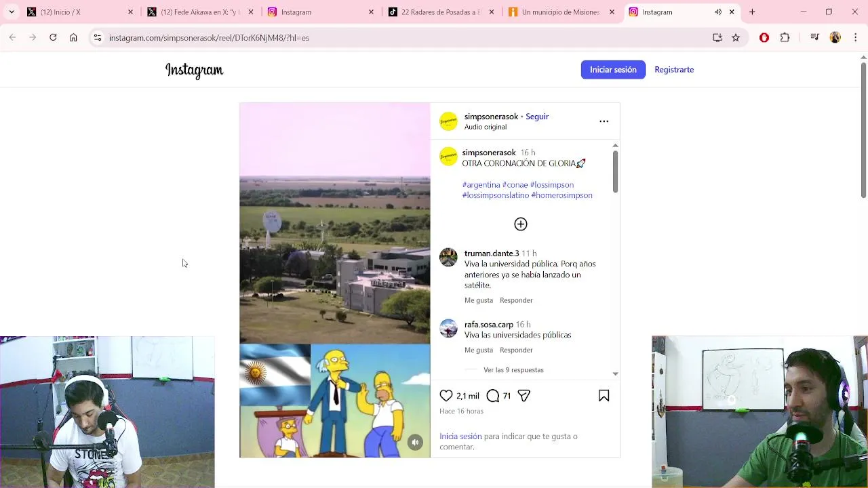This screenshot has width=868, height=488.
Task: Switch to the 22 Radares de Posadas tab
Action: pos(441,12)
